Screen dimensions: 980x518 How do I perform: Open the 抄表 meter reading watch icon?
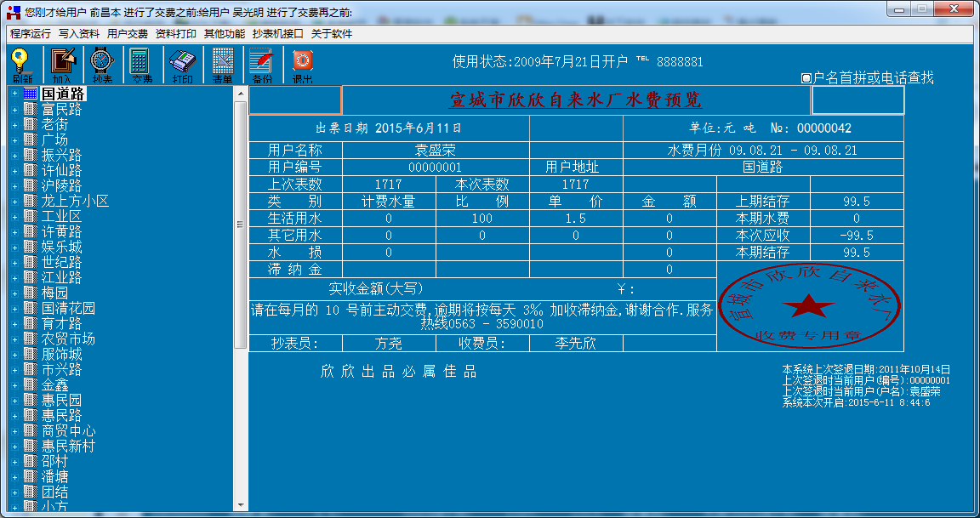point(102,65)
